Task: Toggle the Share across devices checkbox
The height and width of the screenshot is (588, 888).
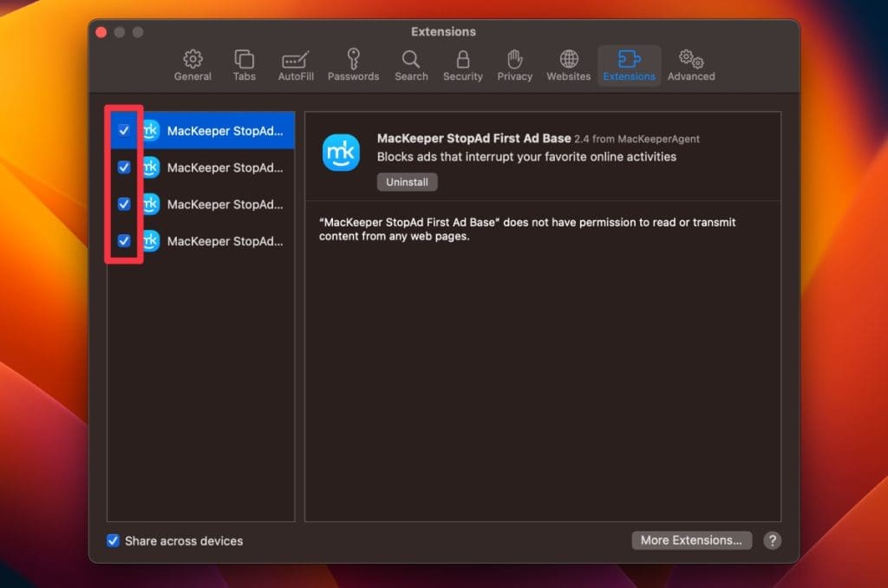Action: coord(113,540)
